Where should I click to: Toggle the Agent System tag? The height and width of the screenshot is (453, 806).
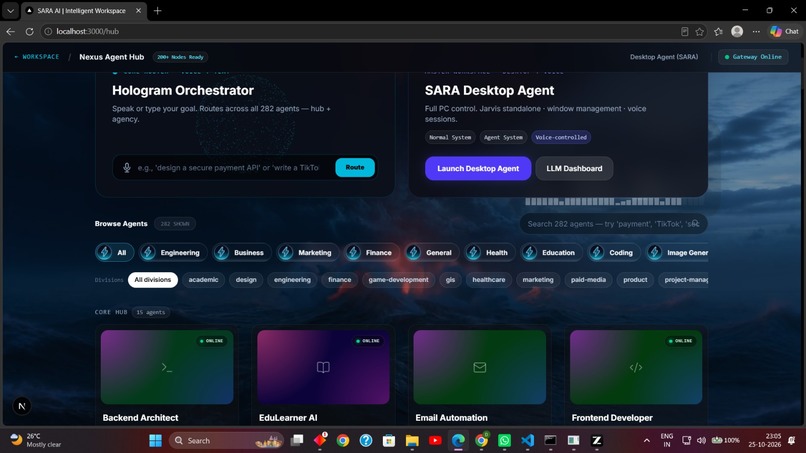503,137
